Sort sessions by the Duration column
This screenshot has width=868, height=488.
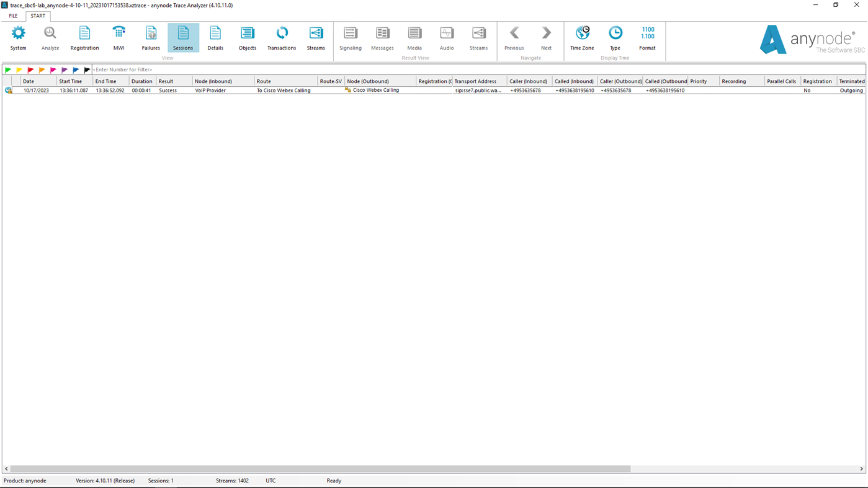click(x=141, y=81)
